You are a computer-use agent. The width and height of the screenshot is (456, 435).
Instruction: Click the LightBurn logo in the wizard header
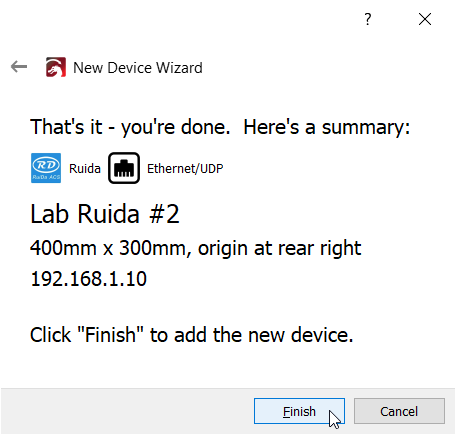(x=56, y=67)
